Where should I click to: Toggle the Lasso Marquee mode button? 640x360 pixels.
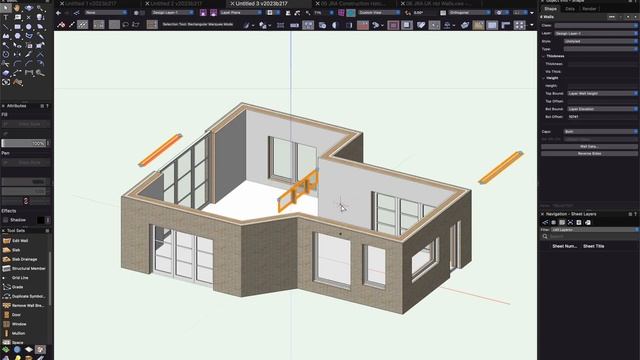pos(125,25)
